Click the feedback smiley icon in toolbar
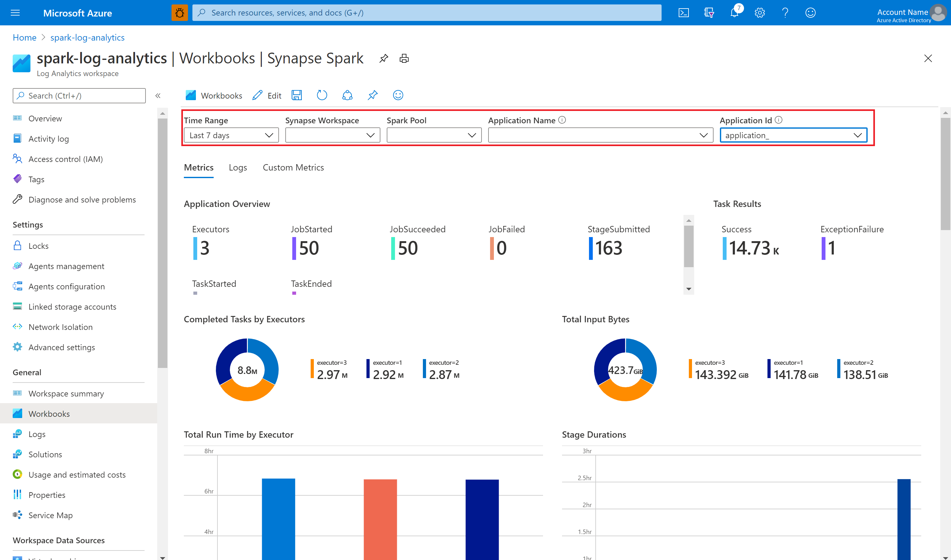951x560 pixels. [398, 95]
